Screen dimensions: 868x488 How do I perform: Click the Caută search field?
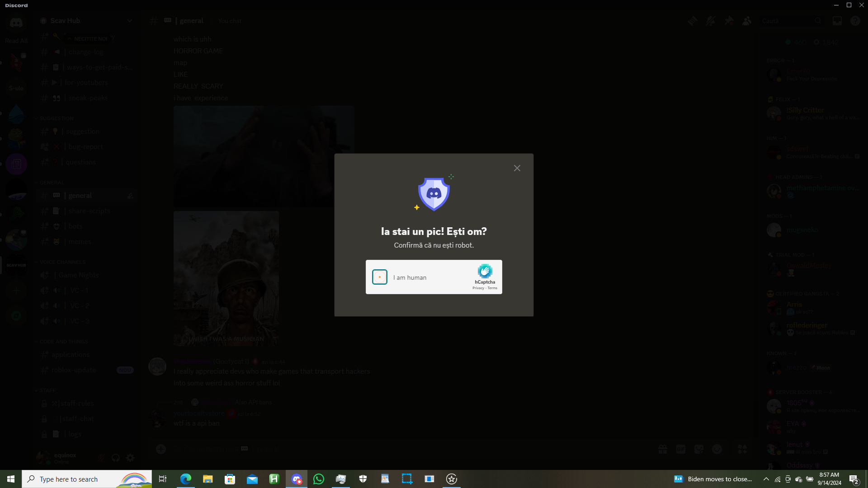point(787,21)
